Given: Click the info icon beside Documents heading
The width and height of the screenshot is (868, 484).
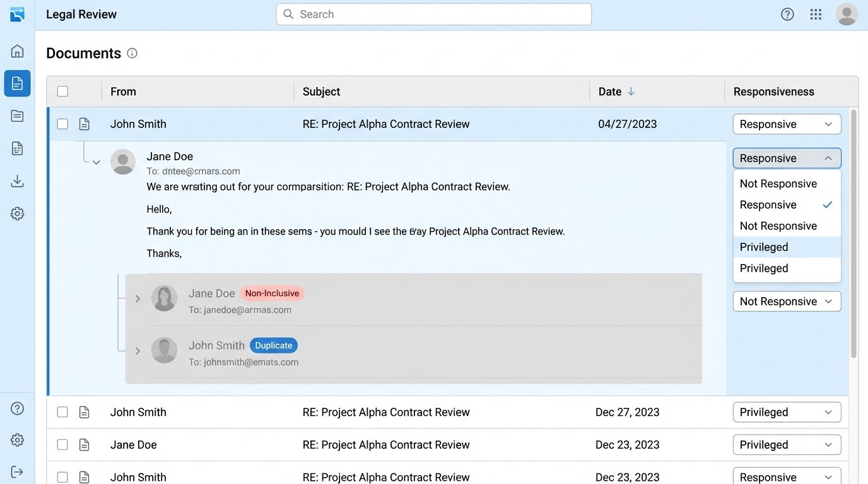Looking at the screenshot, I should [x=132, y=54].
